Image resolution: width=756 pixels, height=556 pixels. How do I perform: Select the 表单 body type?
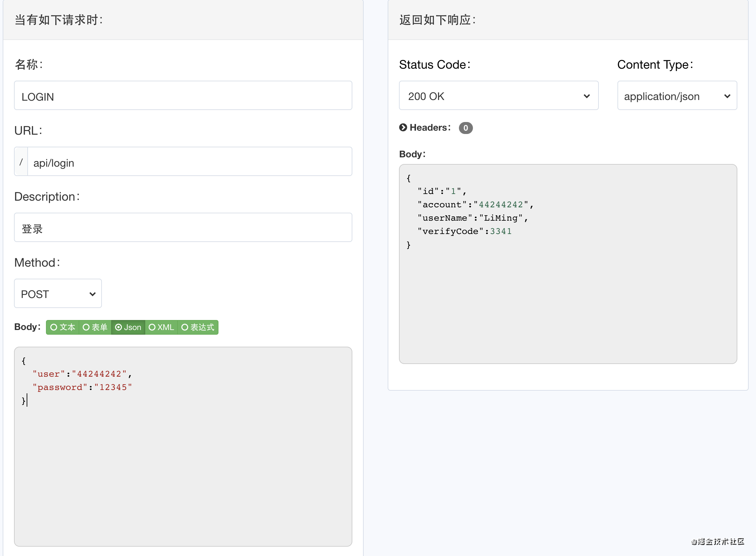tap(95, 327)
